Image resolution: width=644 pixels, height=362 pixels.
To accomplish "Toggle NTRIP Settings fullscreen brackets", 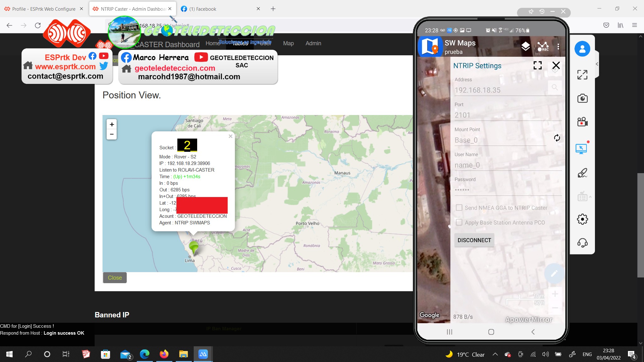I will click(x=537, y=65).
